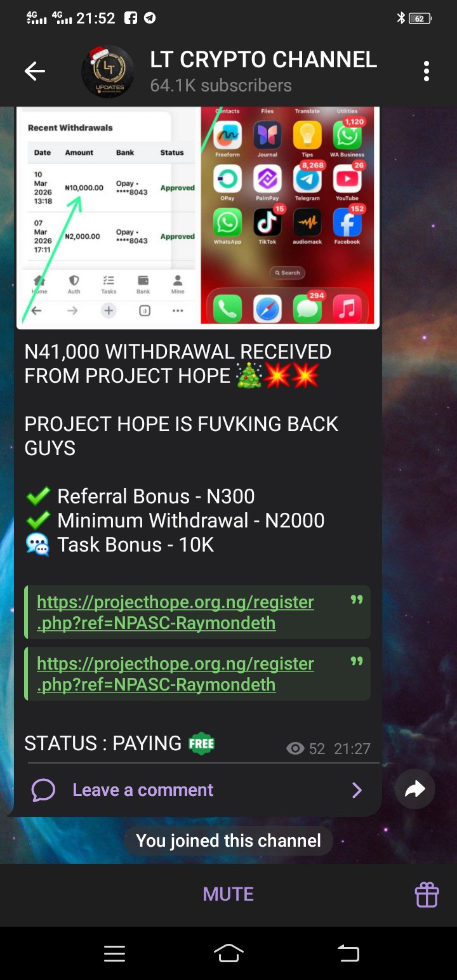Open the three-dot channel menu
457x980 pixels.
[427, 72]
